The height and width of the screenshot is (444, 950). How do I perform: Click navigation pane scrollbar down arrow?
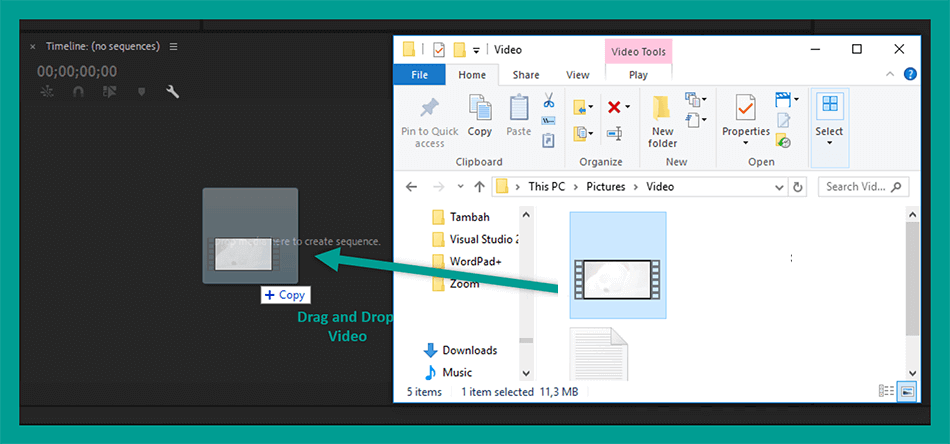[x=526, y=373]
